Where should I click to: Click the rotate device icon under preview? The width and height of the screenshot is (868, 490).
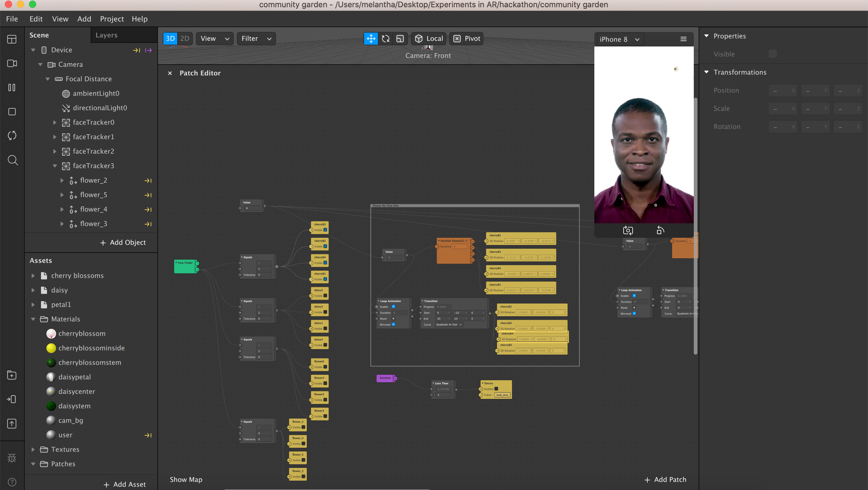coord(660,230)
